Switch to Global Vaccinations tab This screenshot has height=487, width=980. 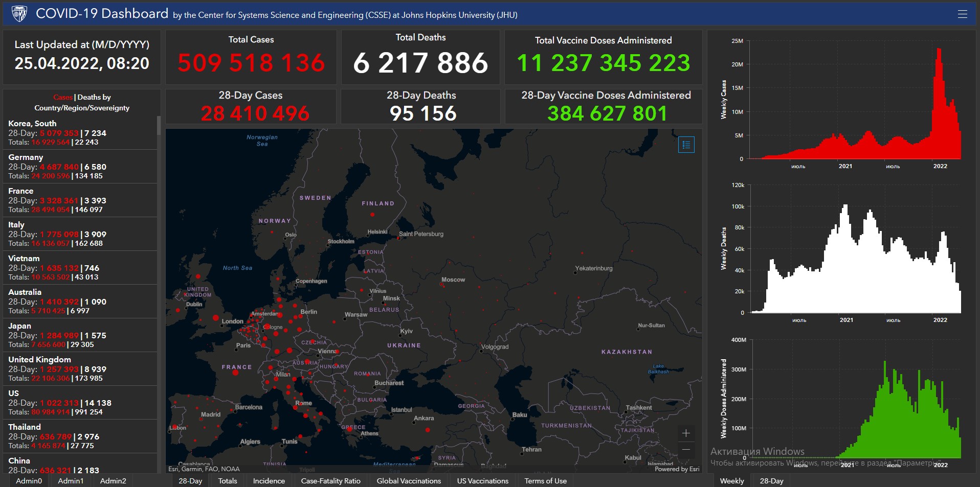[x=409, y=481]
